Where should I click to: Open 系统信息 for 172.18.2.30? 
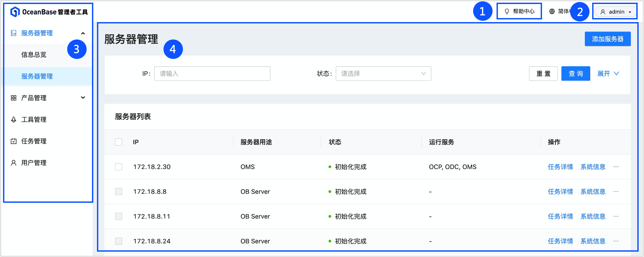593,167
